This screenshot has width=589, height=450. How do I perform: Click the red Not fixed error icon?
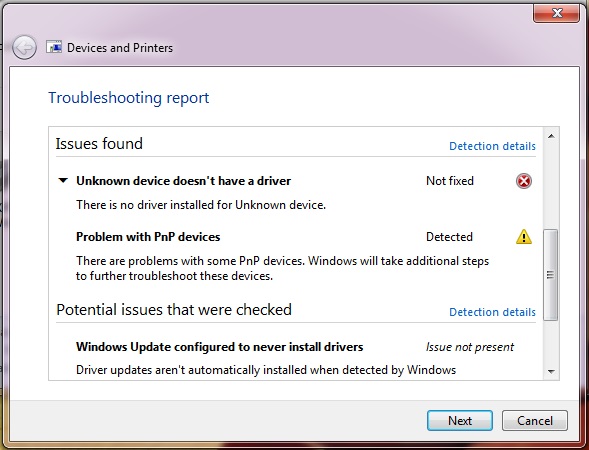pyautogui.click(x=524, y=181)
